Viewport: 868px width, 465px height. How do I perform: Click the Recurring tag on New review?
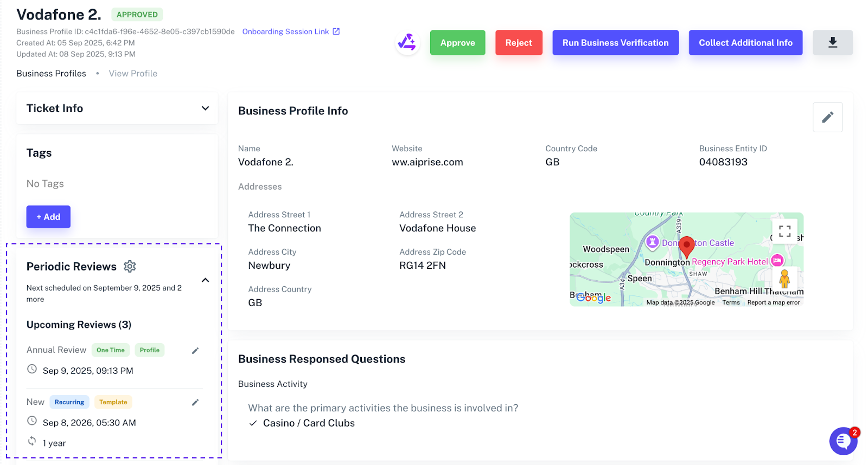point(69,402)
